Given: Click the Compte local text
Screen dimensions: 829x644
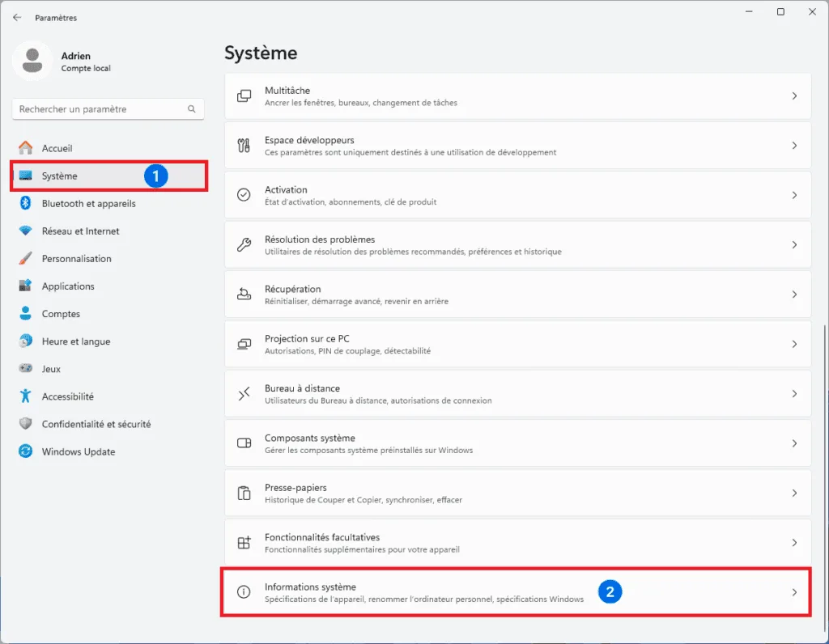Looking at the screenshot, I should [86, 68].
